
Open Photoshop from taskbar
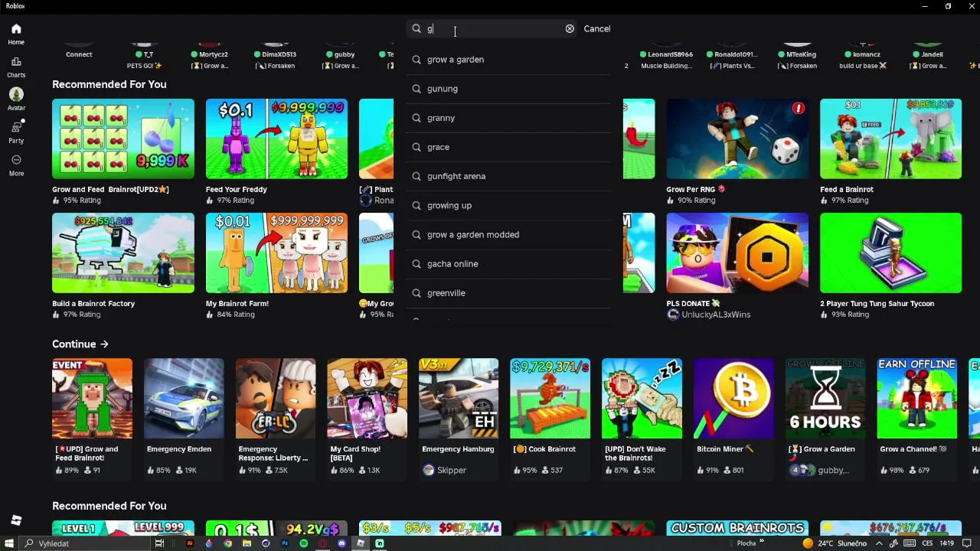pyautogui.click(x=285, y=543)
